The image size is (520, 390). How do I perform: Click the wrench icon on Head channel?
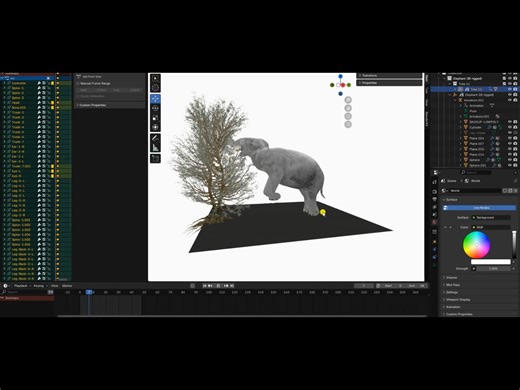(x=39, y=103)
